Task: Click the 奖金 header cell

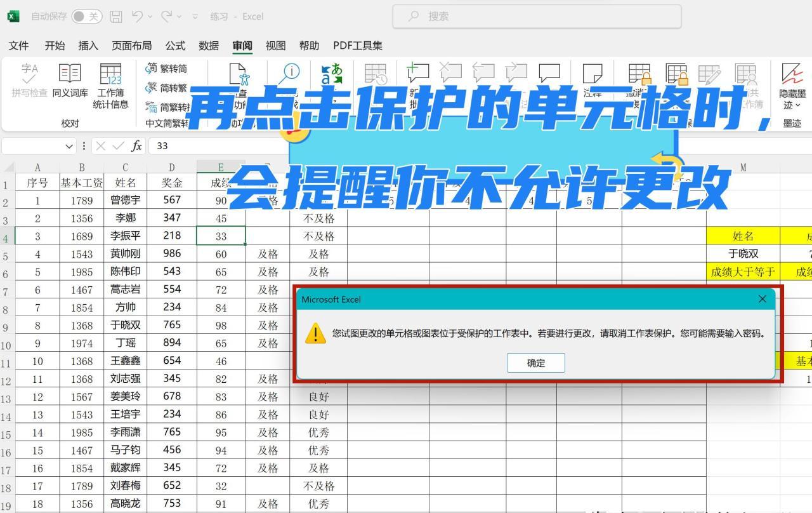Action: 172,183
